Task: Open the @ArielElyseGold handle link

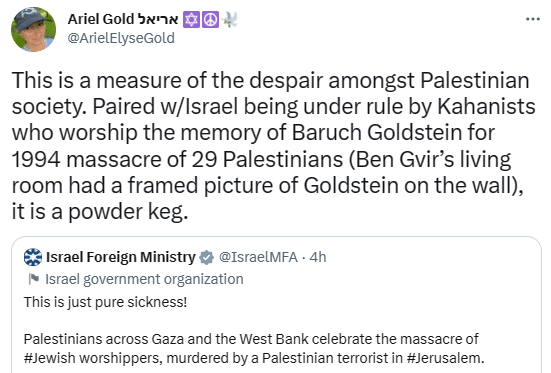Action: coord(121,38)
